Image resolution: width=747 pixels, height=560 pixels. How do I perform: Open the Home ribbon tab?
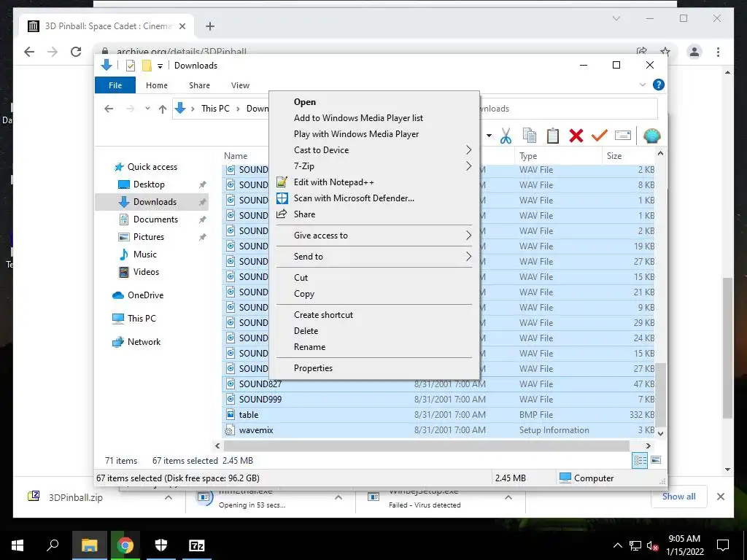click(157, 85)
